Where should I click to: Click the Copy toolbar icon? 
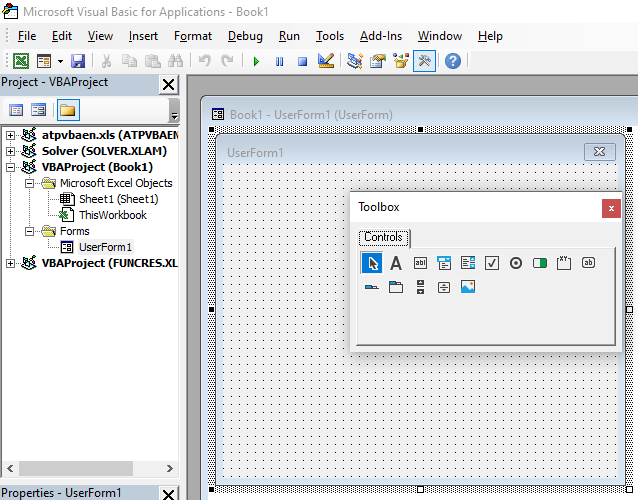[129, 61]
